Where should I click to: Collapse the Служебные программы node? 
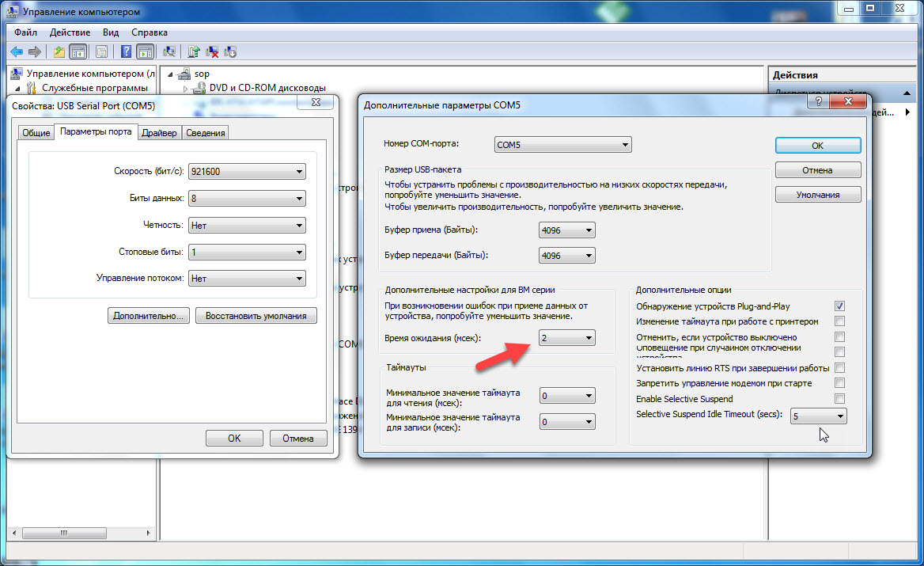(17, 89)
